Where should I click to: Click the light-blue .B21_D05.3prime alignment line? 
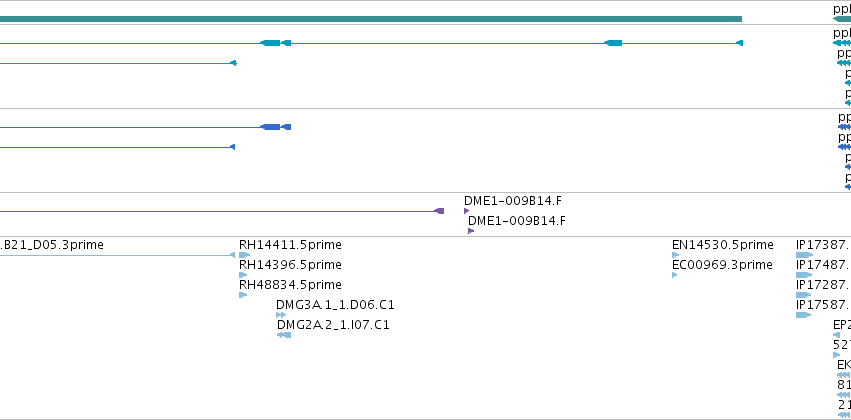click(x=115, y=255)
